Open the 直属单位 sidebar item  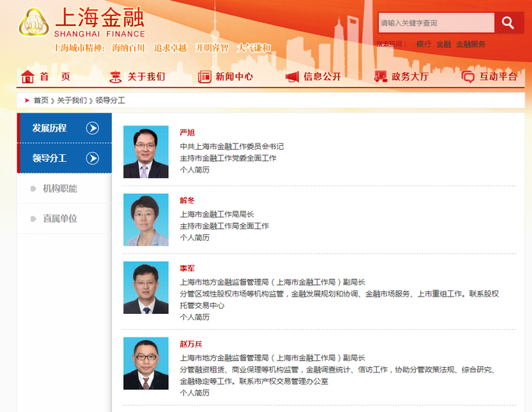tap(59, 218)
